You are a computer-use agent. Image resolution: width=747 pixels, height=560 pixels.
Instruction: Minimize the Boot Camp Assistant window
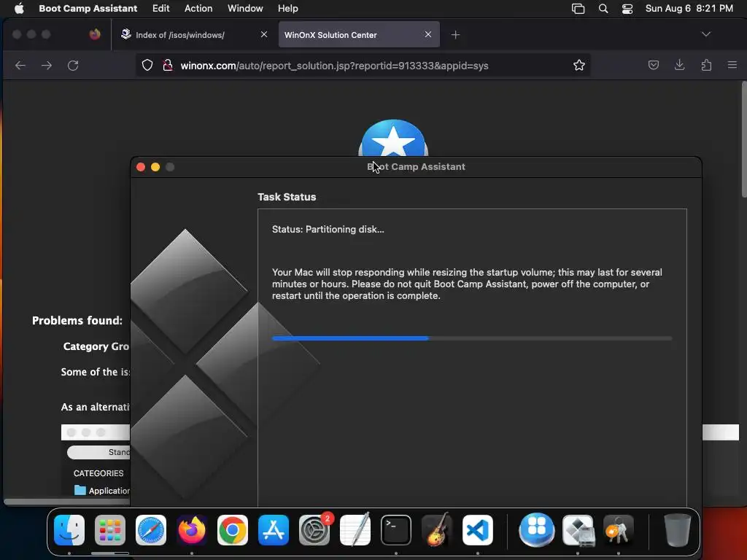click(155, 167)
